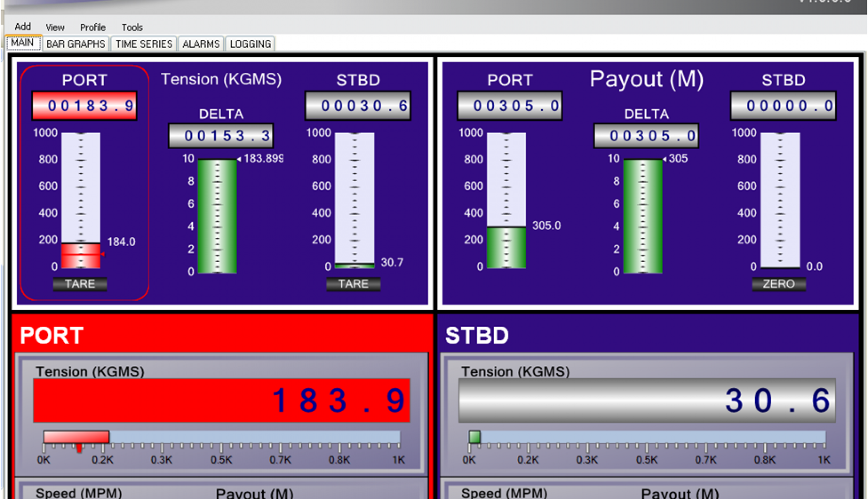Click the Payout (M) heading
868x499 pixels.
coord(646,79)
